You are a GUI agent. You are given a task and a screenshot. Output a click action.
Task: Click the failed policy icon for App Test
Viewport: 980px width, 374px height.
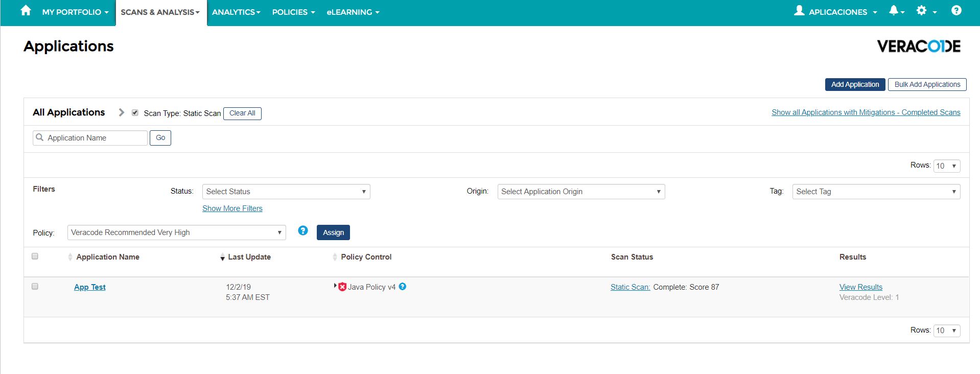(342, 287)
